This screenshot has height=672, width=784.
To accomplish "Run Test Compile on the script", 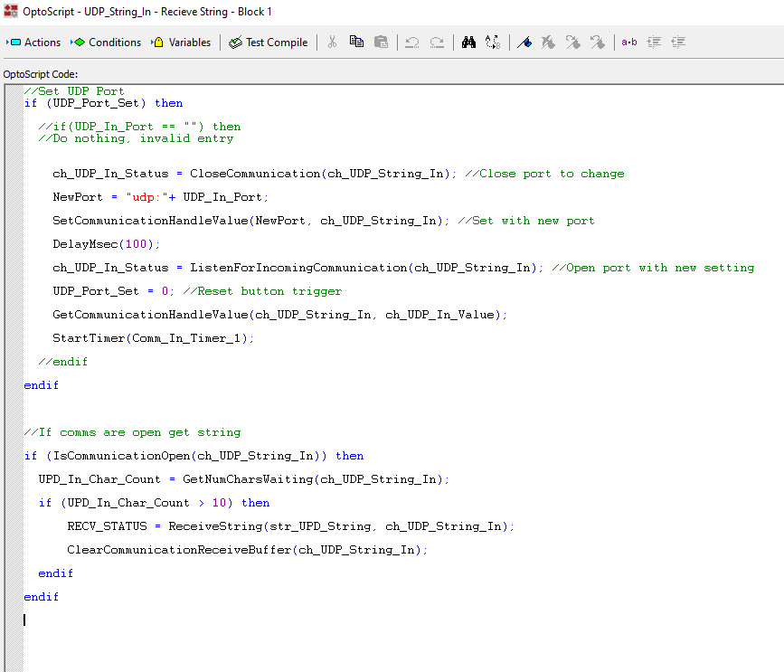I will (x=269, y=43).
